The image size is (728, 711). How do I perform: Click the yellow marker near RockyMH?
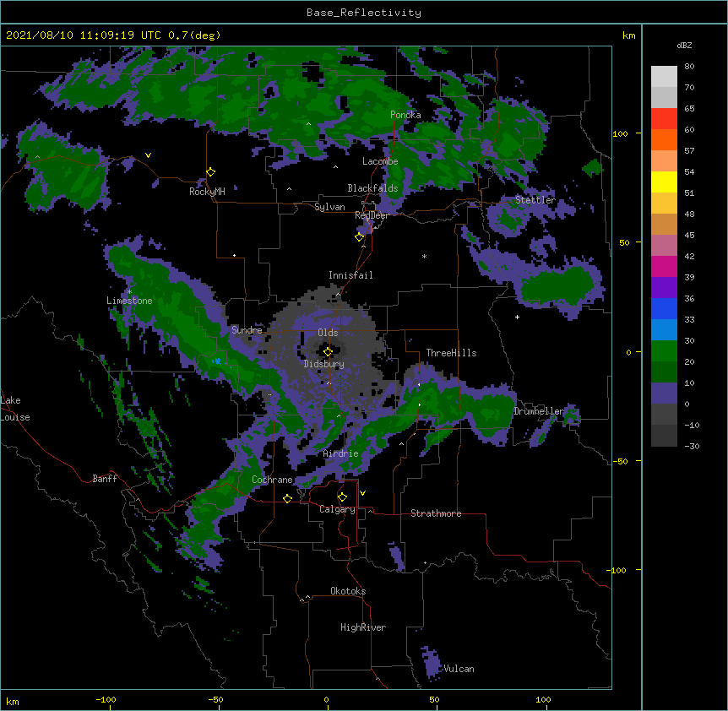tap(211, 172)
